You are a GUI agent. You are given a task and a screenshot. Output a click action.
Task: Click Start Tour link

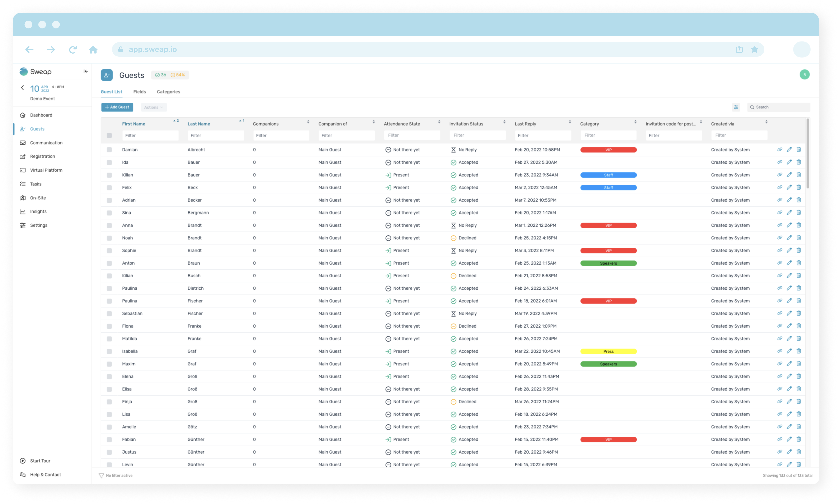tap(40, 461)
